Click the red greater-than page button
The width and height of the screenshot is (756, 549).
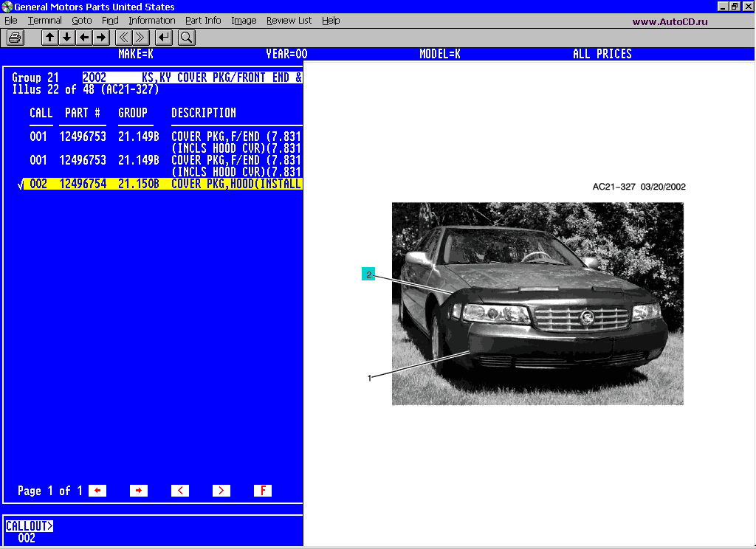click(221, 491)
